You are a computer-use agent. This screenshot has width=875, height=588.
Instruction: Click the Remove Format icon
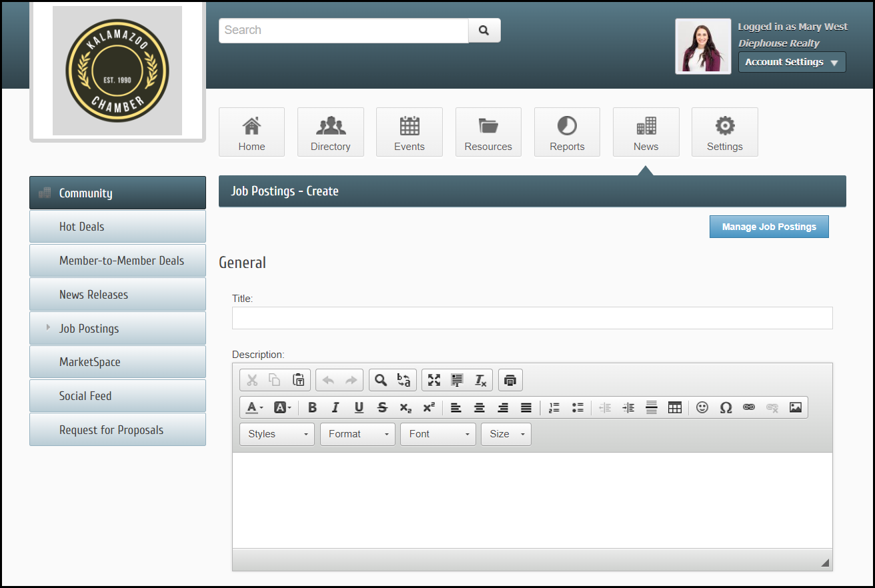pyautogui.click(x=480, y=380)
